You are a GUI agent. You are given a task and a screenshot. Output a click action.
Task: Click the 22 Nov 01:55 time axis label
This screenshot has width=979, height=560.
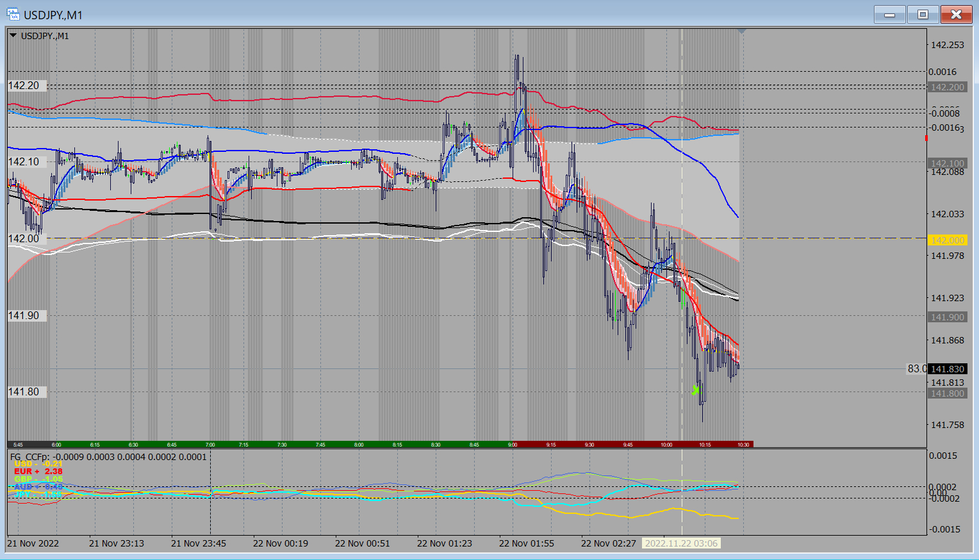point(527,543)
